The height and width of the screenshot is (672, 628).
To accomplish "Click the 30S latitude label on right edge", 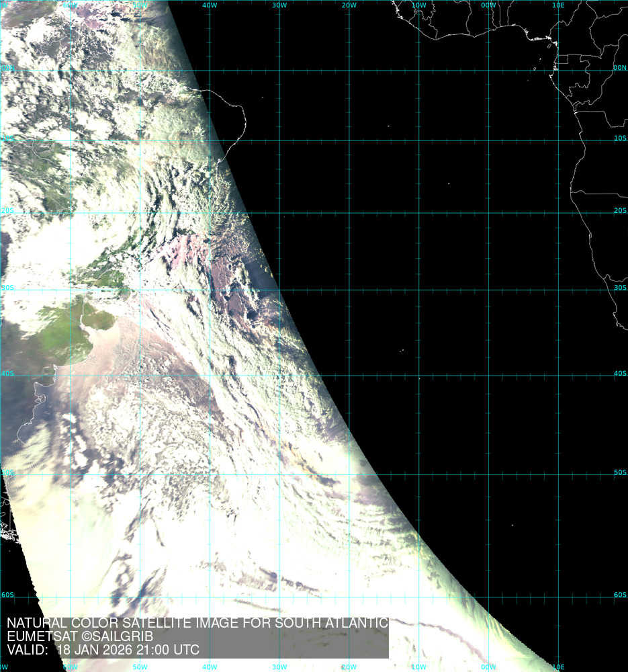I will click(619, 288).
